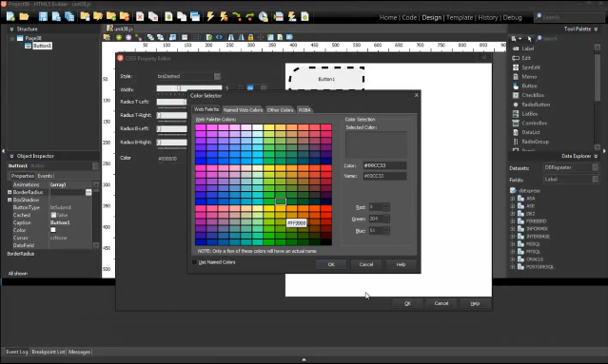This screenshot has width=608, height=364.
Task: Click the padlock lock controls icon
Action: (250, 37)
